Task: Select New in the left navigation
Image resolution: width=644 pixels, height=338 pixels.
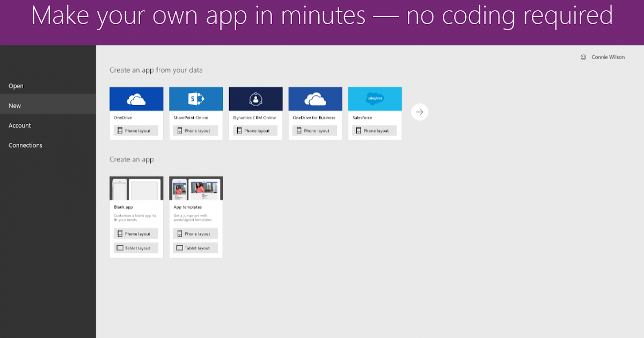Action: (x=14, y=105)
